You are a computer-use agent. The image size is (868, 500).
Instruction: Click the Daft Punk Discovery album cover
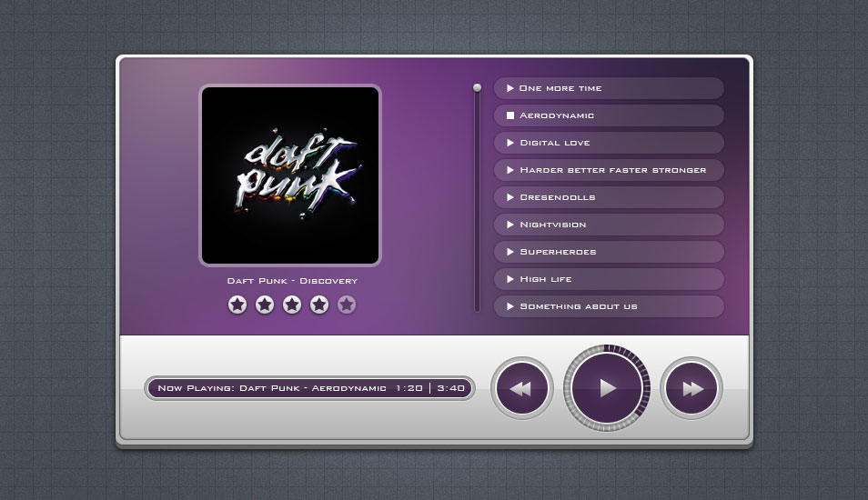point(290,175)
